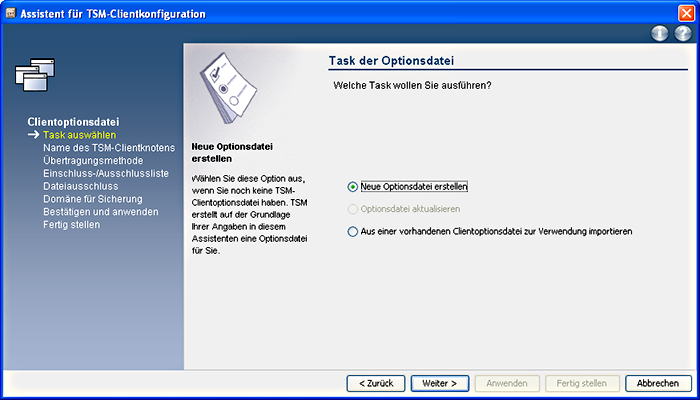Open help via the question mark icon
Screen dimensions: 700x400
point(682,33)
